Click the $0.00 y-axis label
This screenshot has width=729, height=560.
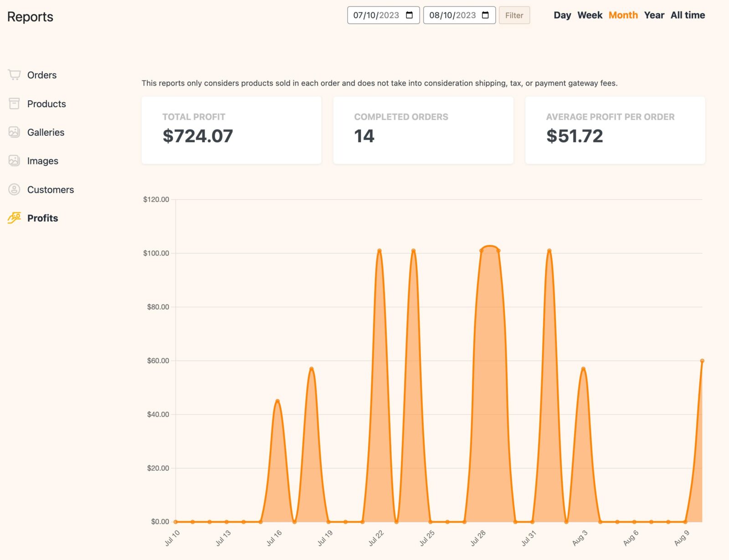click(160, 522)
